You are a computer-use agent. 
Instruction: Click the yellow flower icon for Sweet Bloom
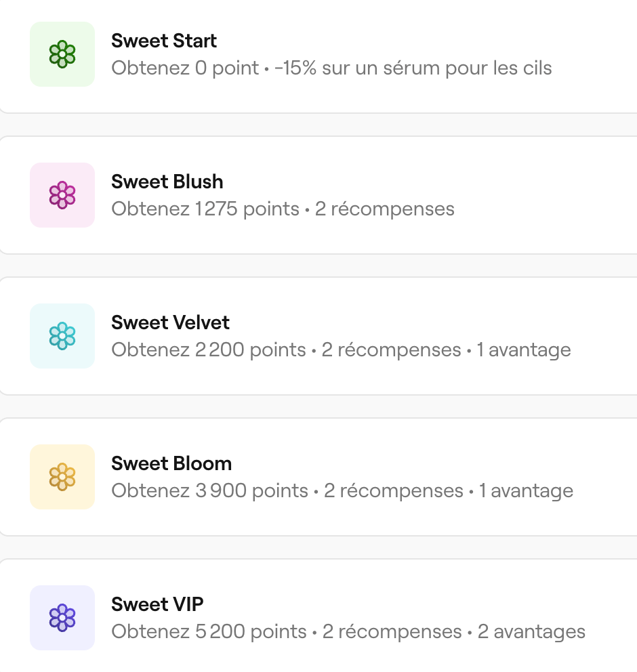coord(62,477)
